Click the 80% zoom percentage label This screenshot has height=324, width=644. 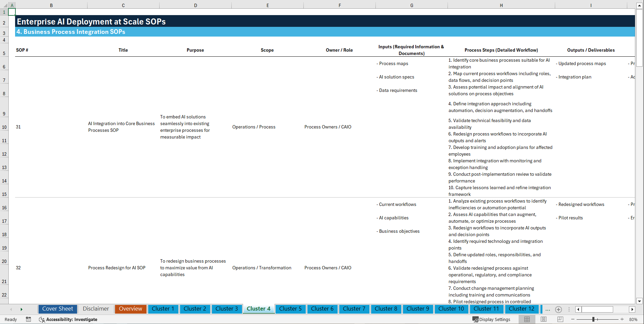(634, 319)
